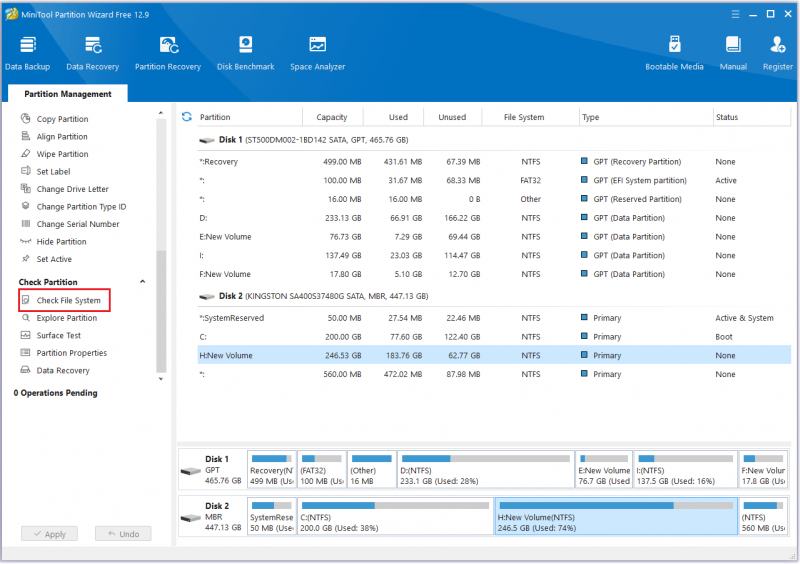Click the Apply button
800x564 pixels.
(x=49, y=533)
